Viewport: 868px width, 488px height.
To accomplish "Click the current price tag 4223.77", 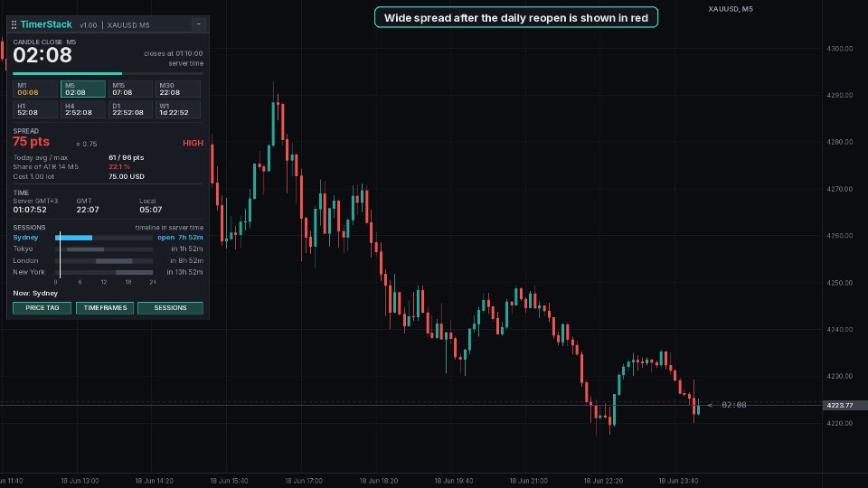I will 840,406.
